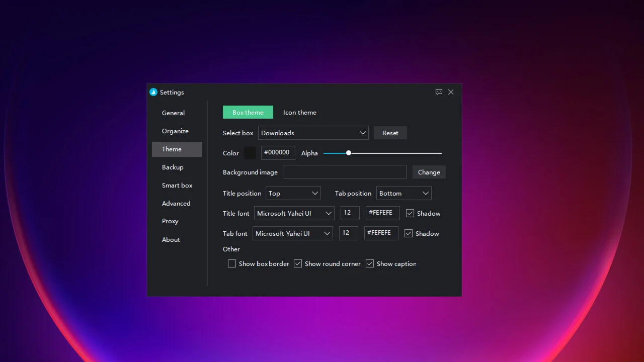This screenshot has height=362, width=644.
Task: Disable Shadow for the Title font
Action: click(x=410, y=213)
